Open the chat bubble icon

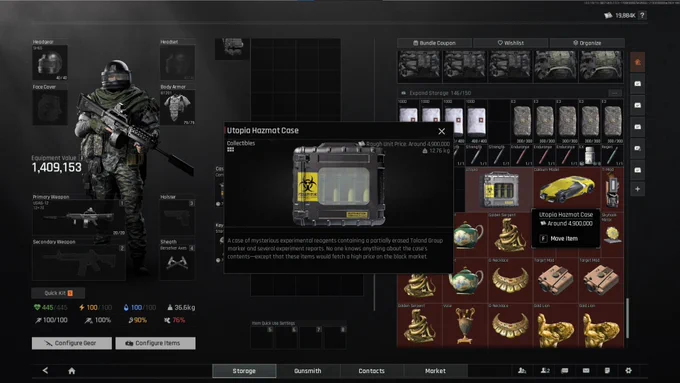(x=565, y=370)
